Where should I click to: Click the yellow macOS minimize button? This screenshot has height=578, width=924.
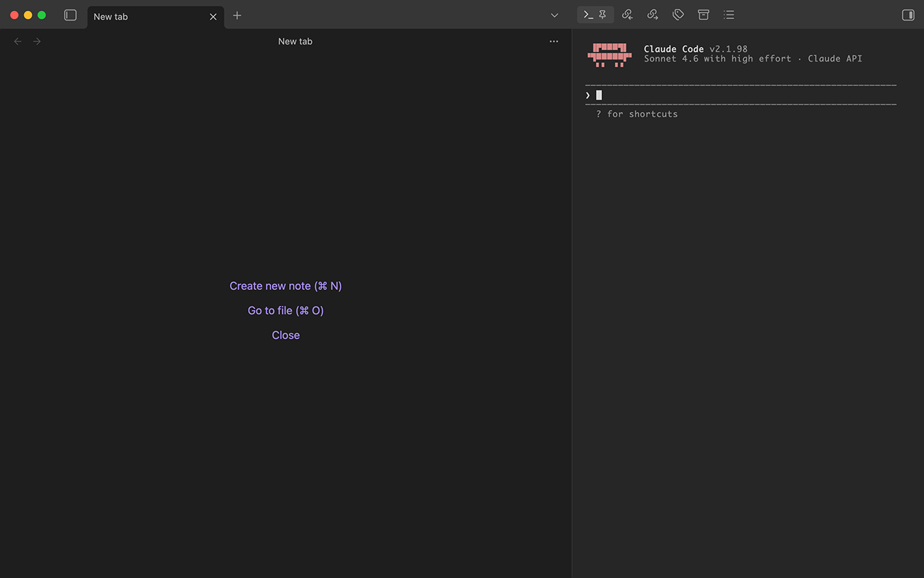tap(28, 15)
